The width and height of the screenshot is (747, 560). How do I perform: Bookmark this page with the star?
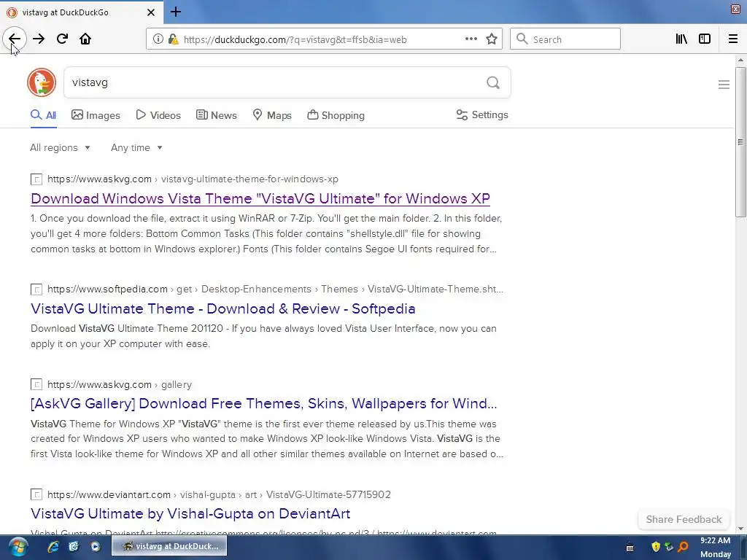(492, 39)
